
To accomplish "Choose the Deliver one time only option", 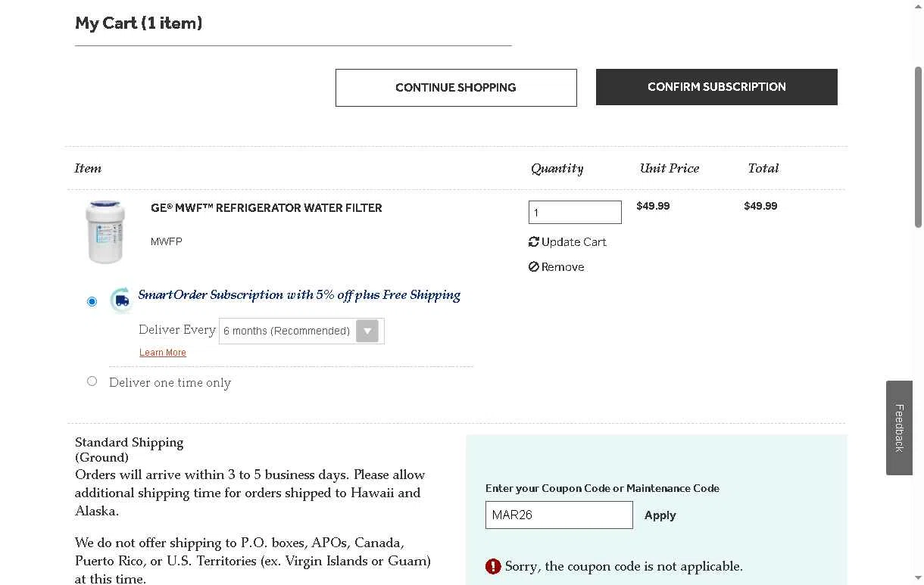I will [x=92, y=381].
